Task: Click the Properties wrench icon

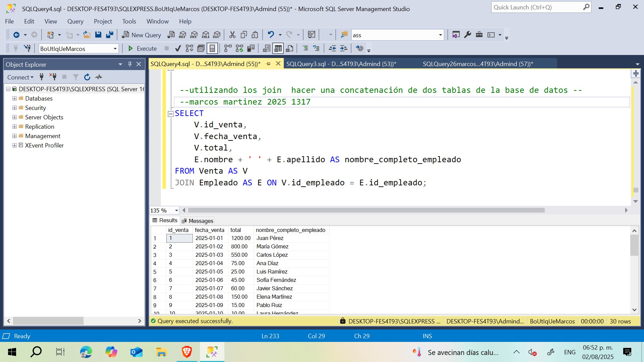Action: [468, 35]
